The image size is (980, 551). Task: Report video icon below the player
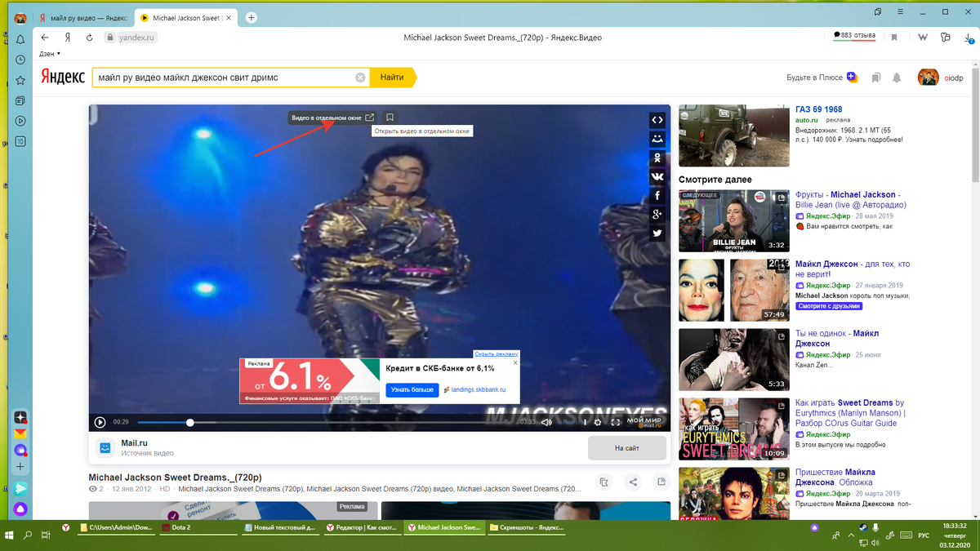pos(661,482)
